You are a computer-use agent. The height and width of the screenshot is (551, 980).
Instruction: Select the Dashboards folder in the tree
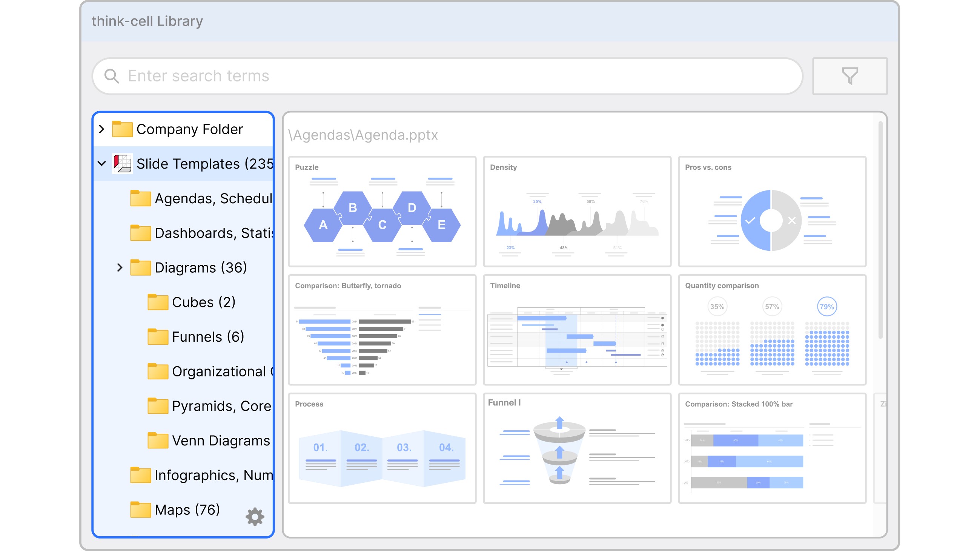[213, 233]
